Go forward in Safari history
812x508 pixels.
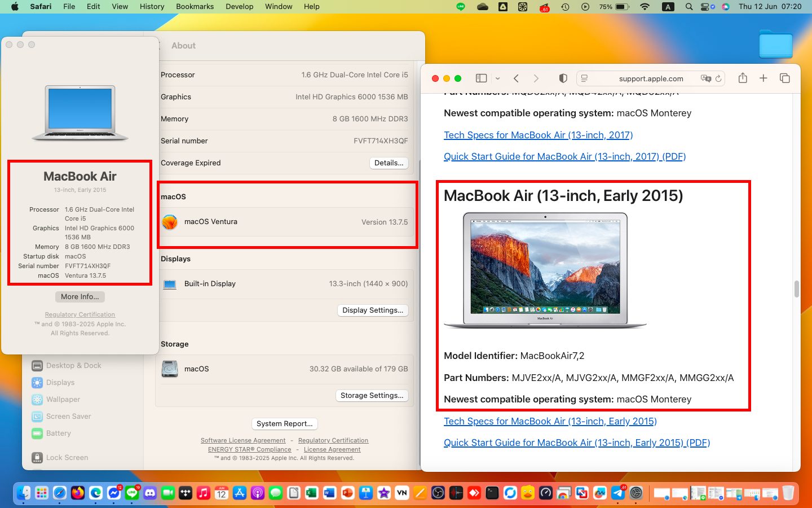coord(536,78)
